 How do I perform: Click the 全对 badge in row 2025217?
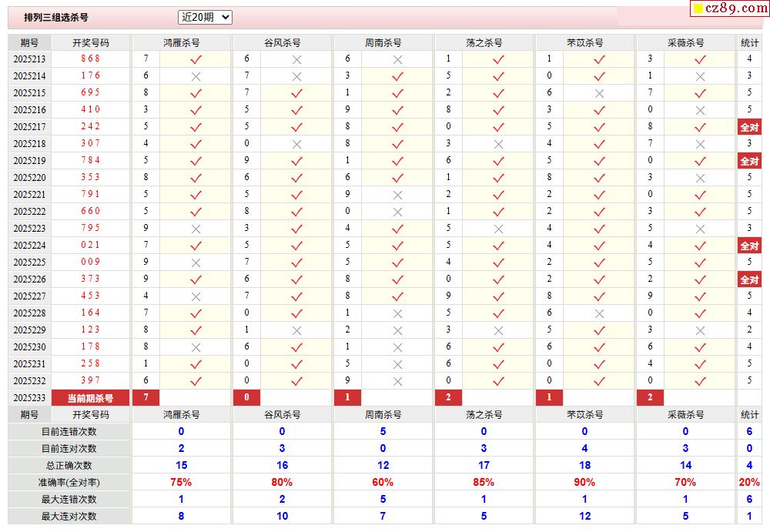(749, 127)
